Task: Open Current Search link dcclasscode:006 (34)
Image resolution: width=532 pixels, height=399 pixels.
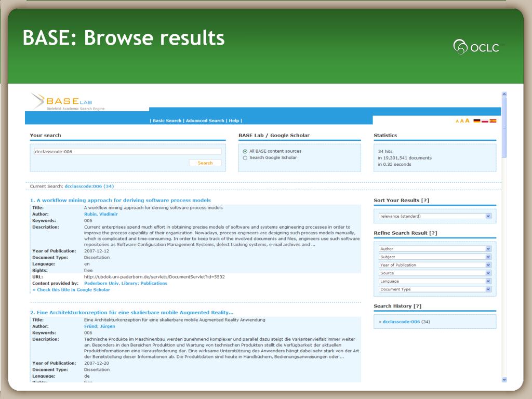Action: pos(89,187)
